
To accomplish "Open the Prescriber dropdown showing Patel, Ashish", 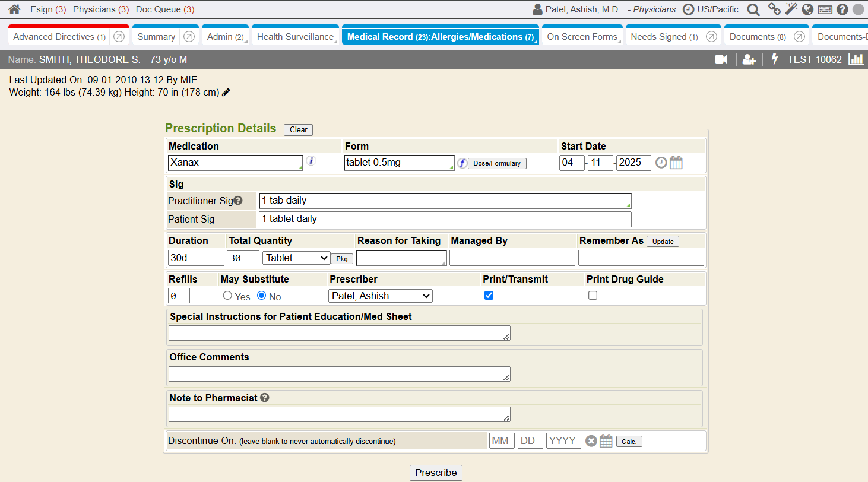I will (x=380, y=296).
